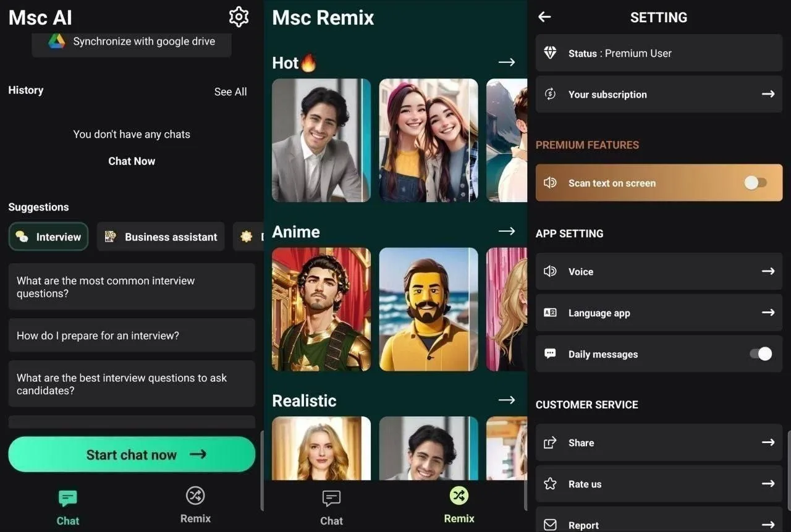Image resolution: width=791 pixels, height=532 pixels.
Task: Switch to the Remix tab in Msc AI screen
Action: (195, 505)
